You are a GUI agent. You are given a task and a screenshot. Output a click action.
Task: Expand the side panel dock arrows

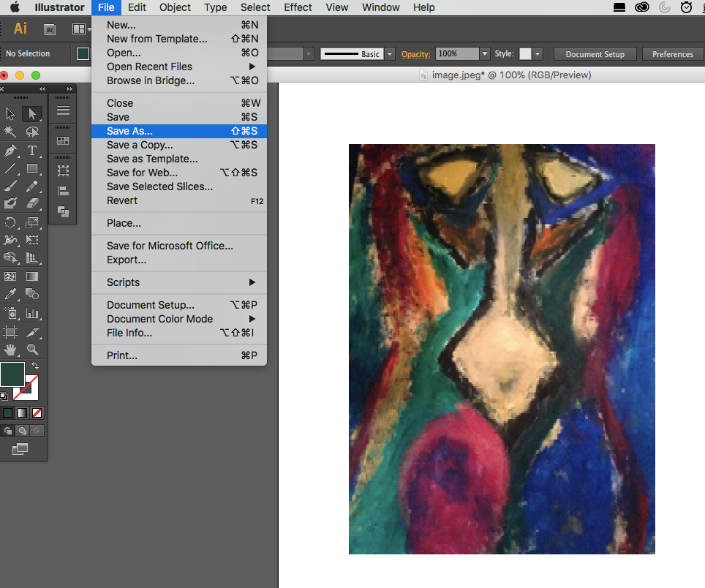(69, 89)
